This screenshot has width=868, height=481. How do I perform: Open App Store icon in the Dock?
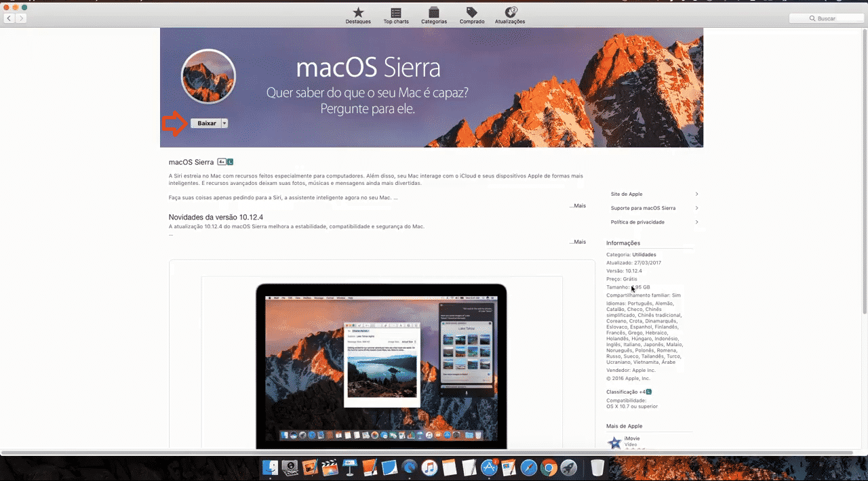(489, 468)
